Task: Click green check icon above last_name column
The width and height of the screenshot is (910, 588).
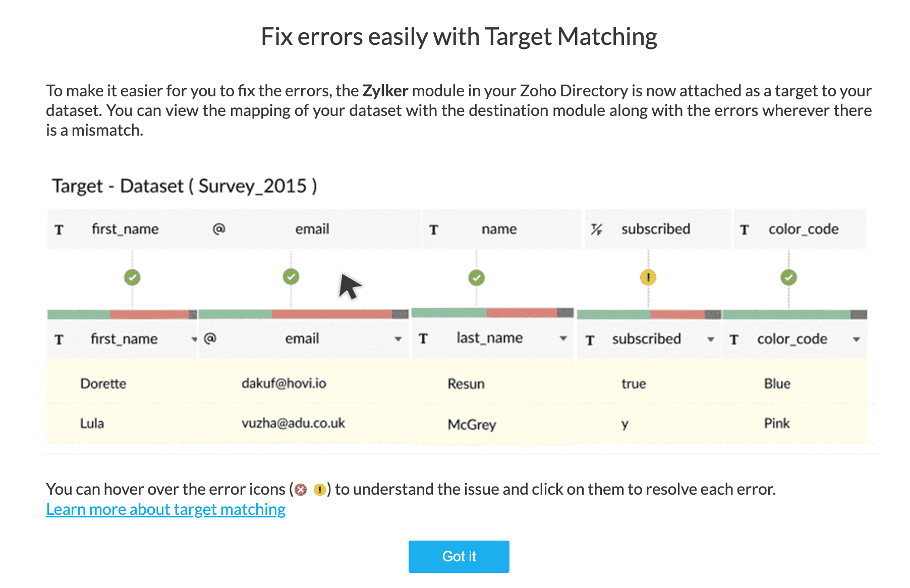Action: 476,277
